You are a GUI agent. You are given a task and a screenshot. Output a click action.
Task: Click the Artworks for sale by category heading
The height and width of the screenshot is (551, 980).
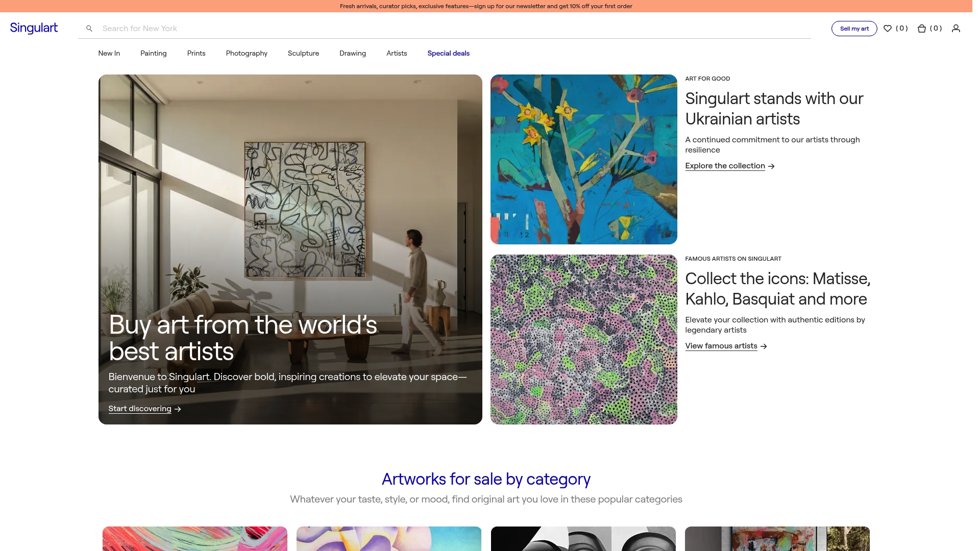(486, 479)
